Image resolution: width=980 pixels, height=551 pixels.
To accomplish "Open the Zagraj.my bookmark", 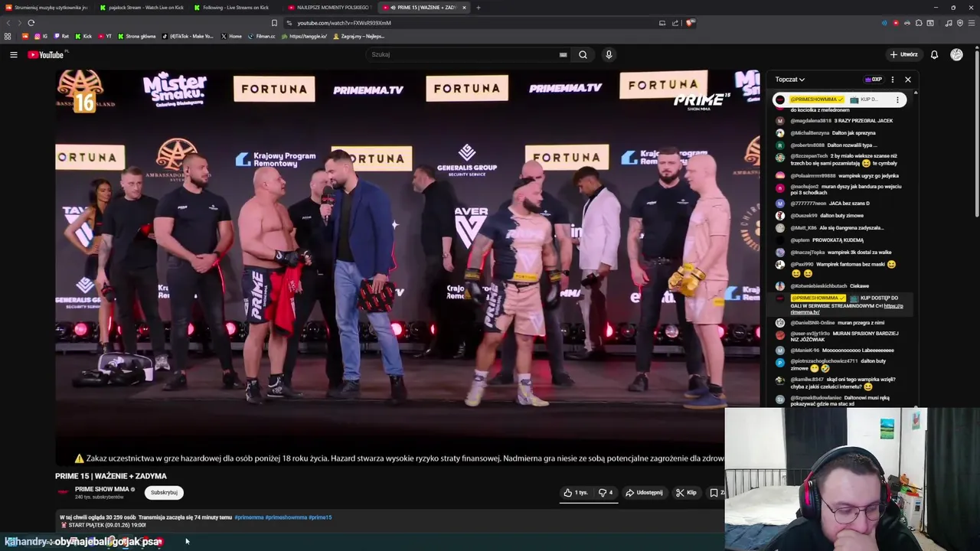I will (x=359, y=36).
